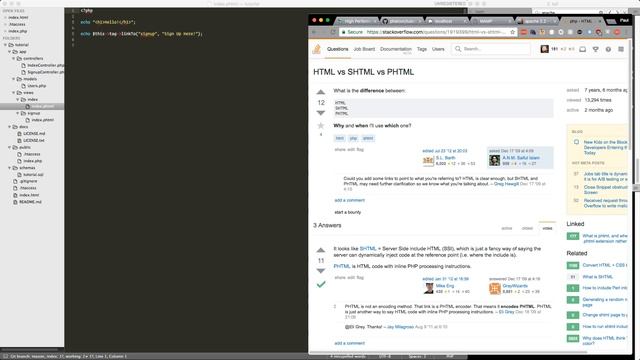
Task: Collapse the views folder in sidebar
Action: (13, 93)
